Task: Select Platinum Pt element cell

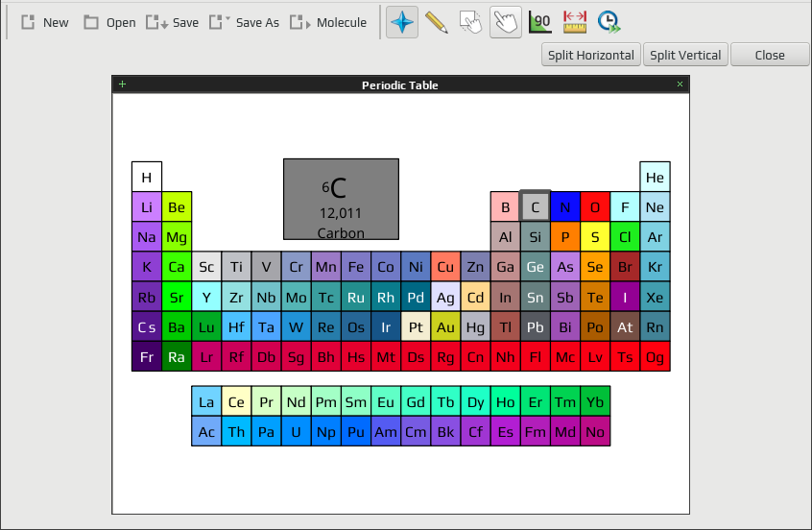Action: (x=416, y=326)
